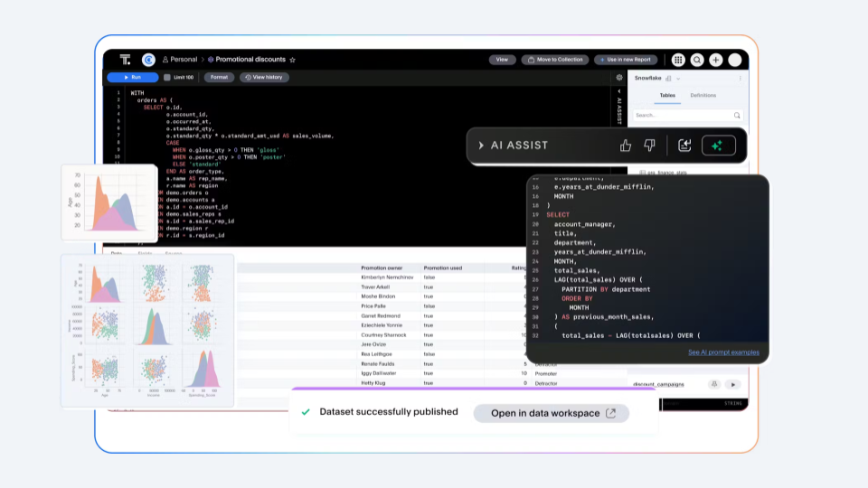Image resolution: width=868 pixels, height=488 pixels.
Task: Click the plus icon in top bar
Action: tap(716, 60)
